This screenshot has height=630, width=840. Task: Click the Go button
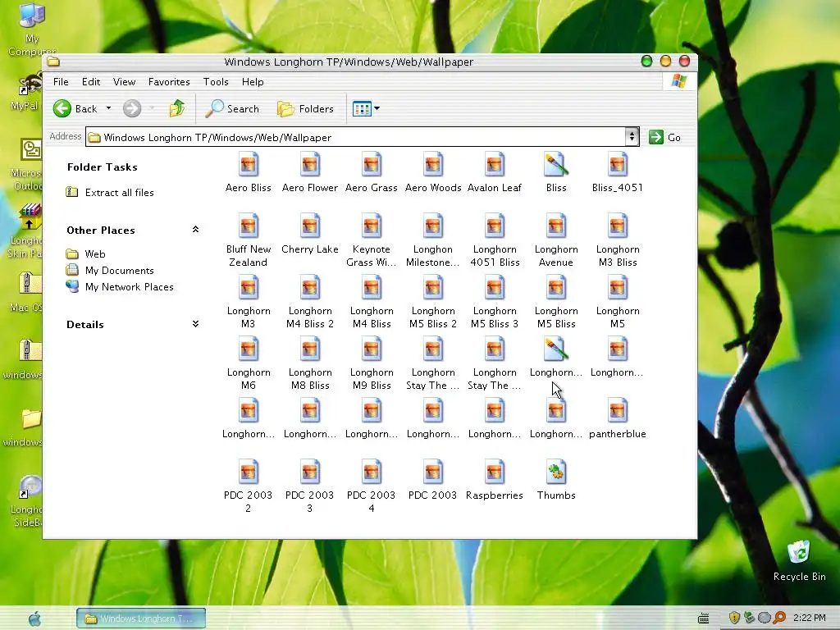coord(664,138)
